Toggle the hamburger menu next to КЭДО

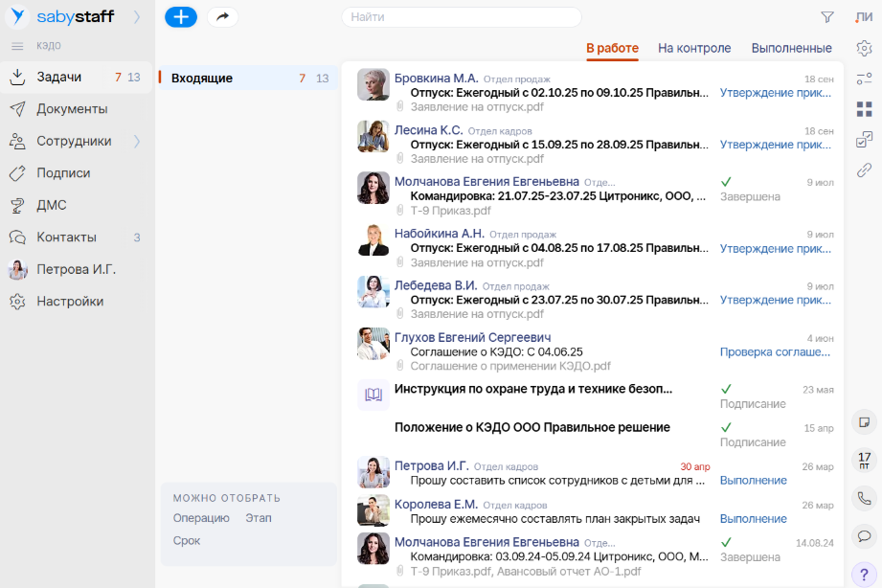click(x=16, y=46)
